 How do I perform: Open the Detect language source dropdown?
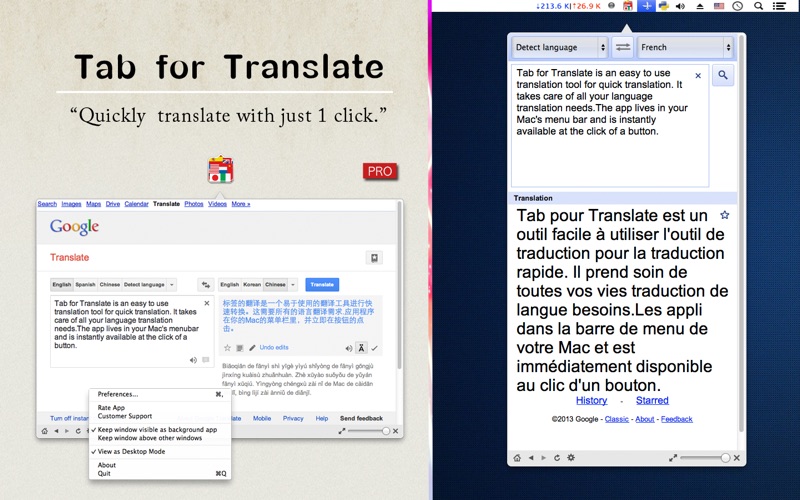pyautogui.click(x=559, y=47)
